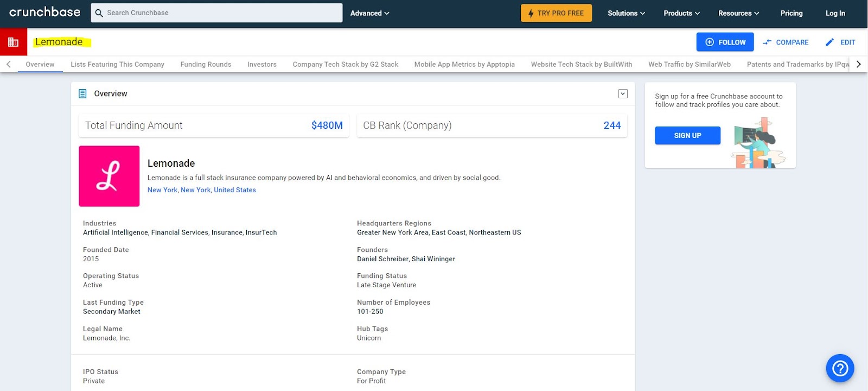Collapse the Overview section with the chevron

[x=623, y=93]
